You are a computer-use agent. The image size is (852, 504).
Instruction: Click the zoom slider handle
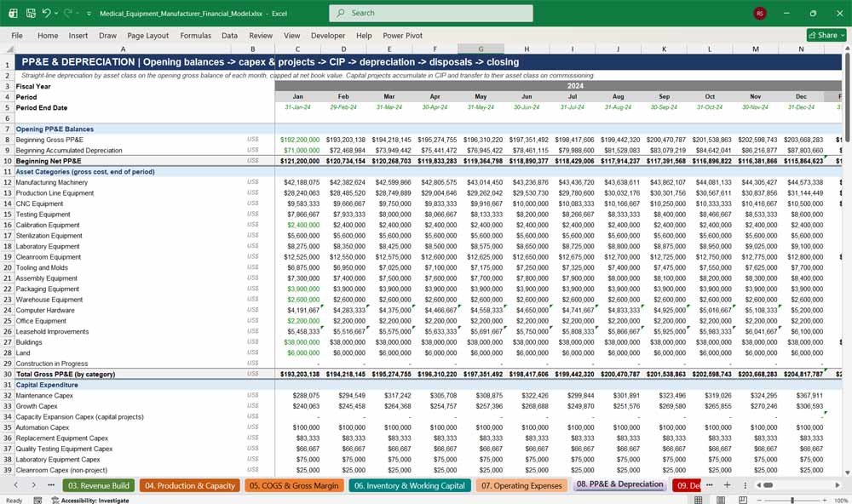[792, 501]
